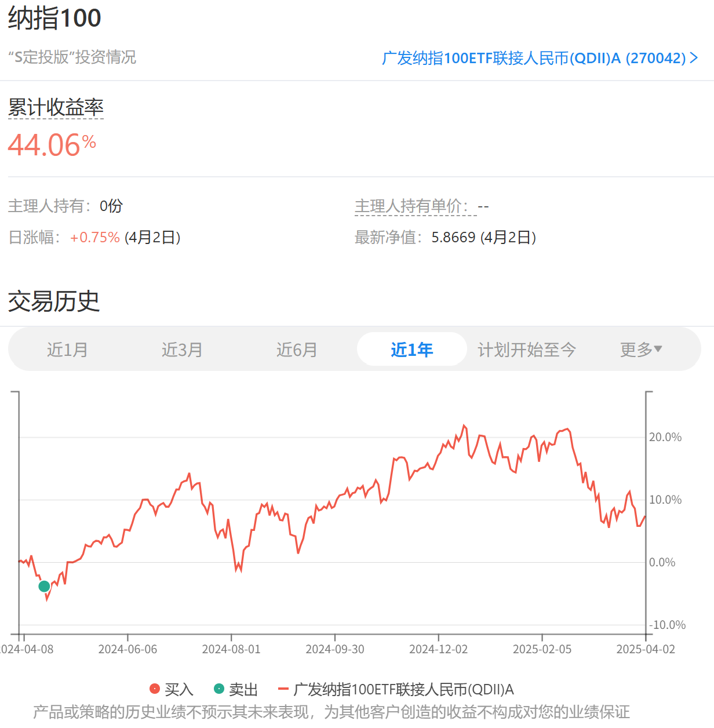Toggle the 广发纳指100ETF联接人民币(QDII)A line legend
This screenshot has width=714, height=728.
click(x=396, y=689)
